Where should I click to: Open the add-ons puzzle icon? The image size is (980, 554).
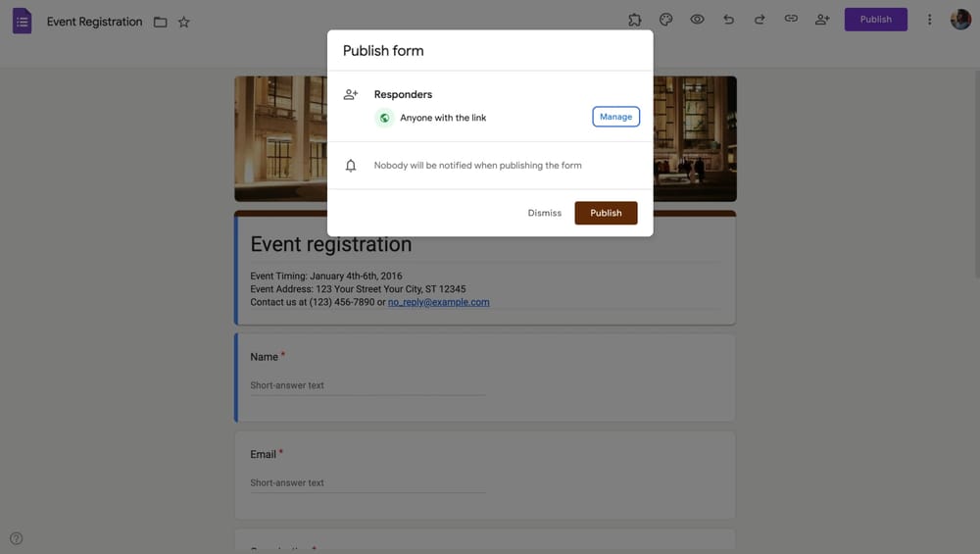coord(635,20)
